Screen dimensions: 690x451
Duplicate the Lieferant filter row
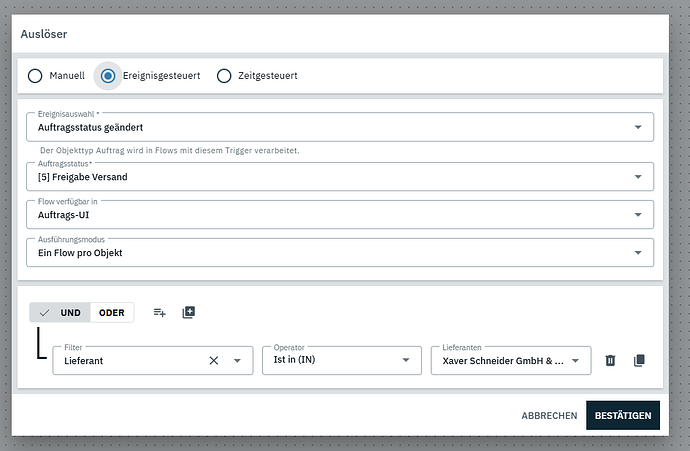(639, 360)
